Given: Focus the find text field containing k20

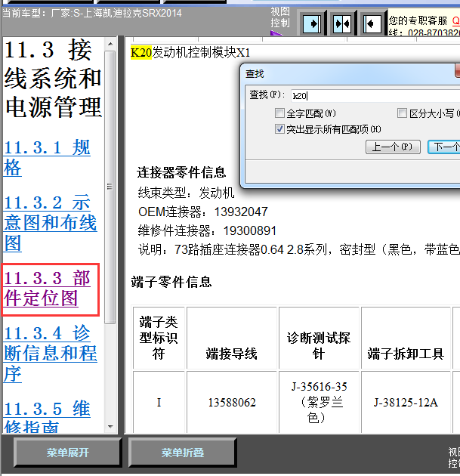Looking at the screenshot, I should (375, 96).
